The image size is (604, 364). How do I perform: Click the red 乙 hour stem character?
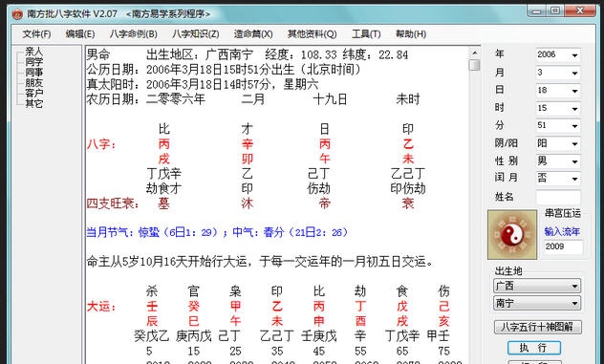click(408, 144)
